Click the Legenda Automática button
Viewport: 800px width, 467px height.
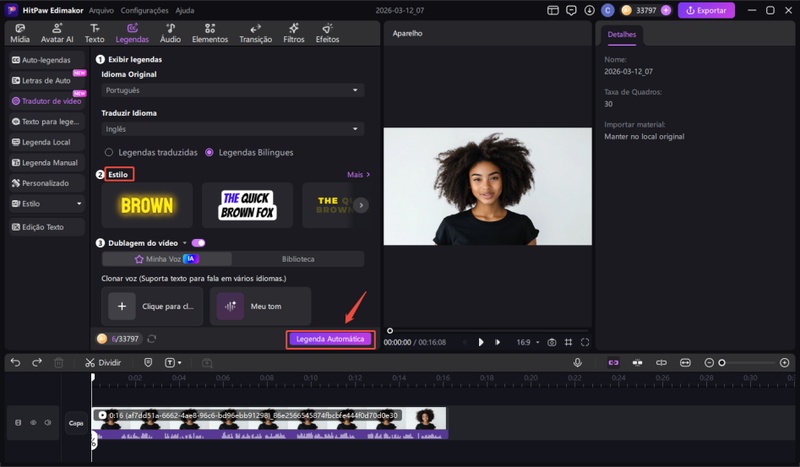coord(330,339)
